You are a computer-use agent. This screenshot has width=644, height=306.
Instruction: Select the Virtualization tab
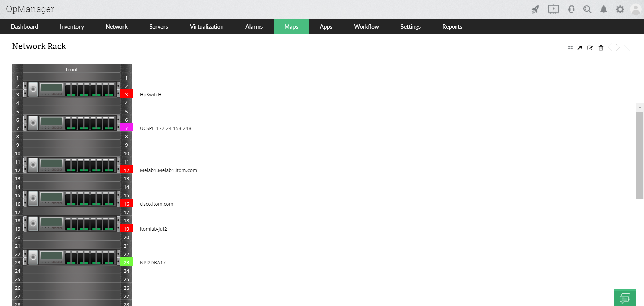(206, 27)
